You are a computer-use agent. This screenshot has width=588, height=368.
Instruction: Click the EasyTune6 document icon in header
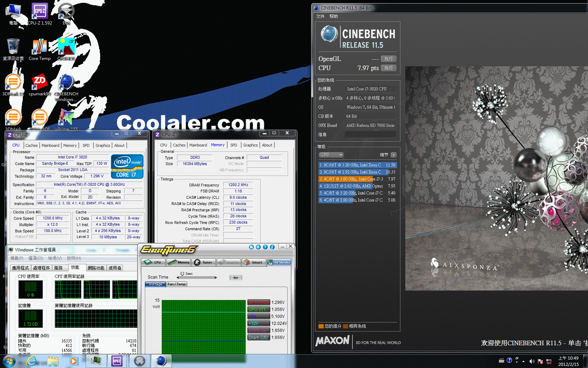[x=251, y=247]
